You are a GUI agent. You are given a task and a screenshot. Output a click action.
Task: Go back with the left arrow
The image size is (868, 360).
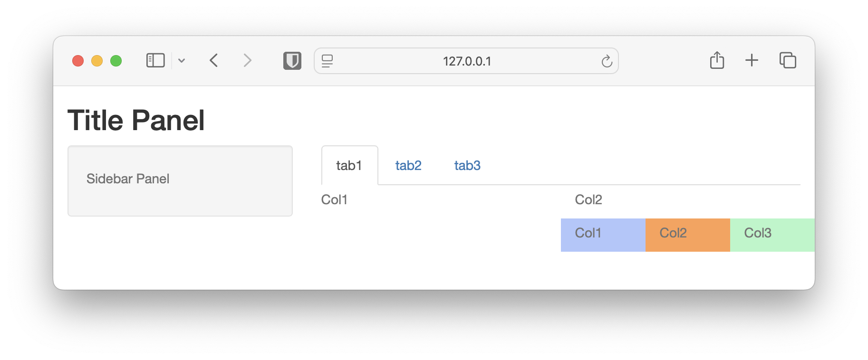pyautogui.click(x=214, y=60)
